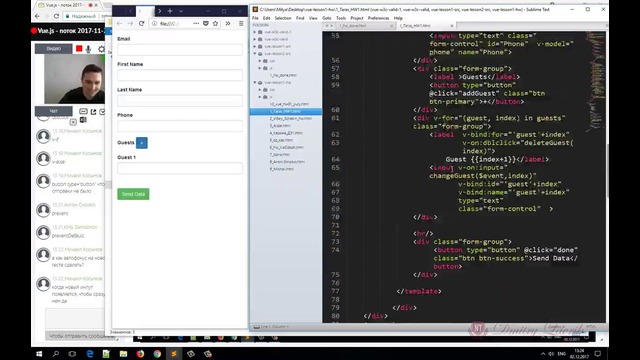640x360 pixels.
Task: Click the blue plus Guests button
Action: coord(142,143)
